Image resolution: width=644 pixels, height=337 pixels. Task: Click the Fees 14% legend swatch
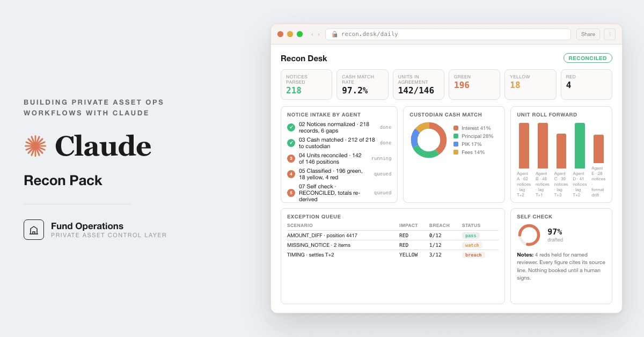click(456, 152)
